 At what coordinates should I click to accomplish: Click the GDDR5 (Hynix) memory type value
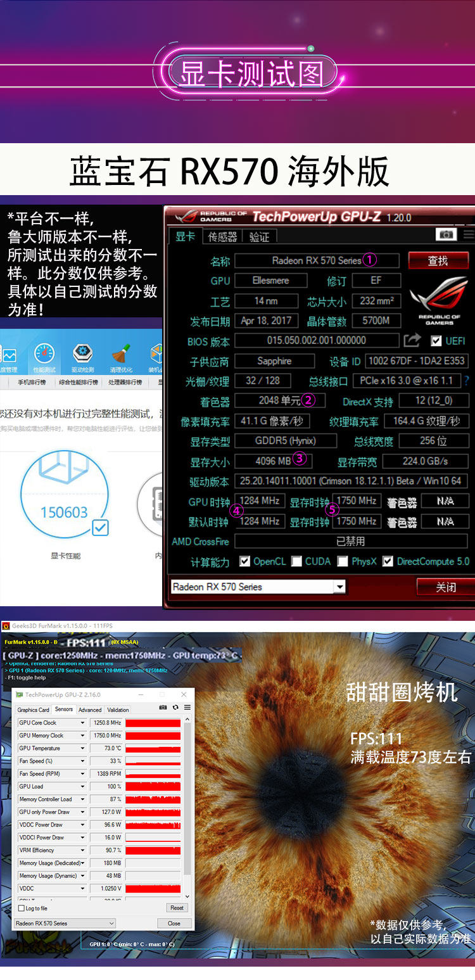click(x=285, y=440)
